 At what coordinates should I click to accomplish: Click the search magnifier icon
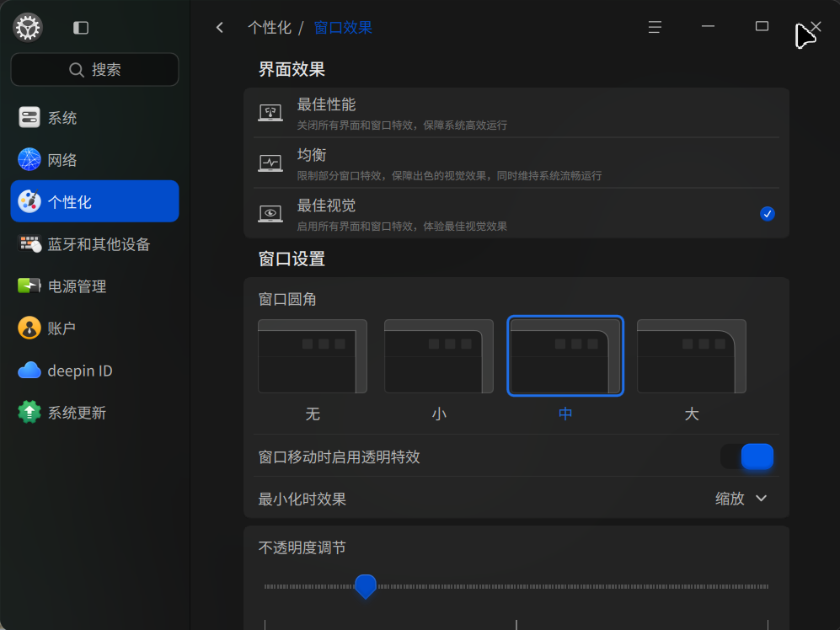pos(77,70)
